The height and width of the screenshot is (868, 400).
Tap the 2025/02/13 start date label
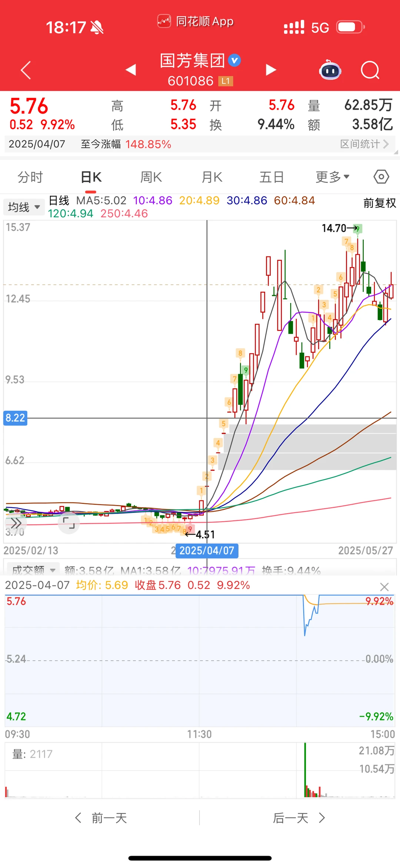click(31, 551)
